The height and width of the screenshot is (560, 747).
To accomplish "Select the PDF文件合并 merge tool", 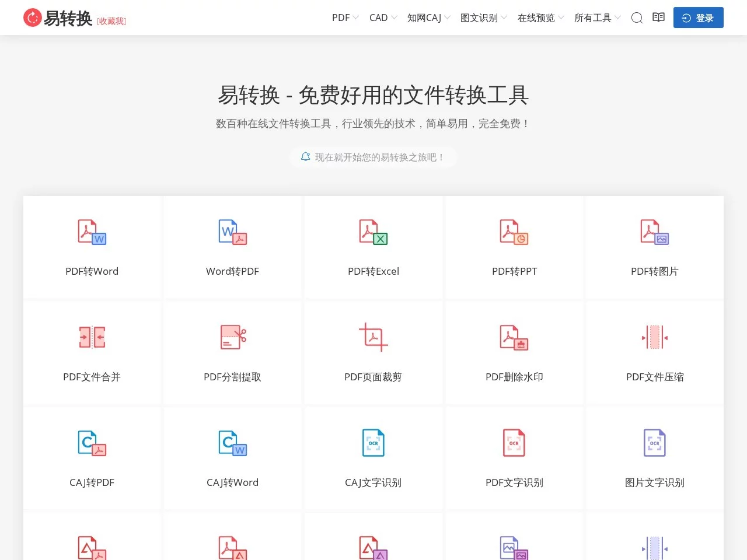I will (x=92, y=353).
